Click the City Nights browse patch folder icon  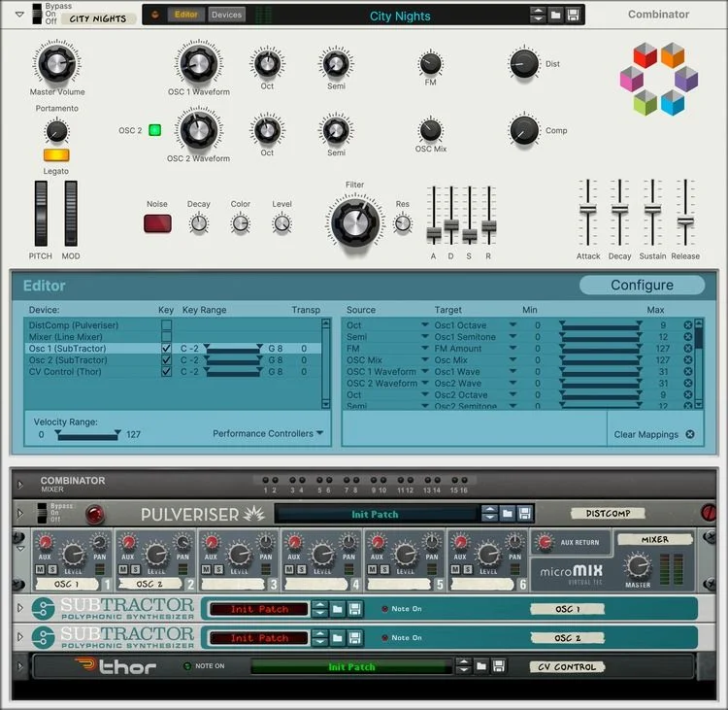coord(555,16)
